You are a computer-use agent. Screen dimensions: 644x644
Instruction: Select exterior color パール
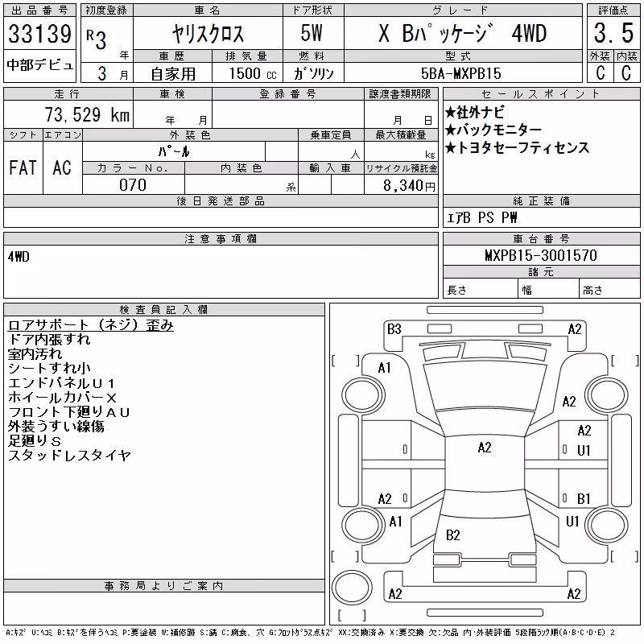click(x=174, y=151)
